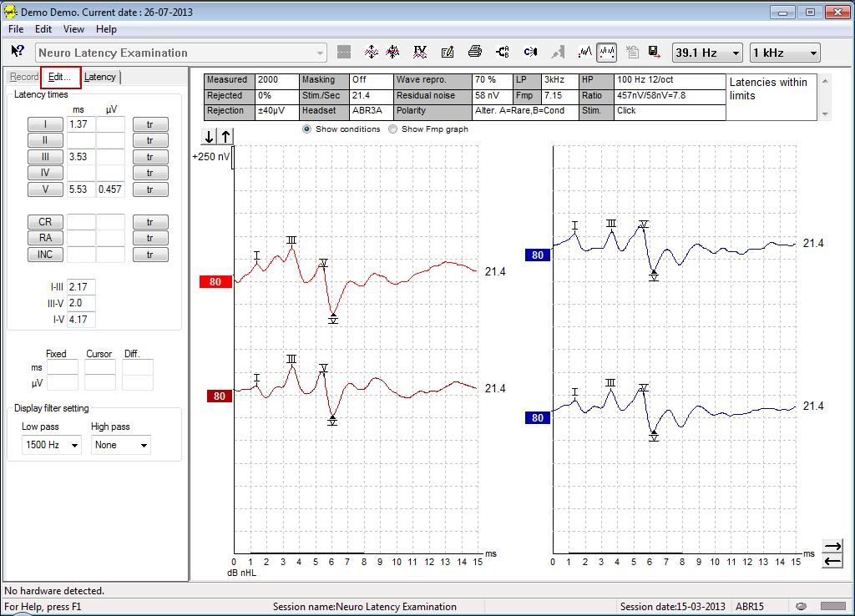Viewport: 855px width, 616px height.
Task: Click the gray dashed line toolbar icon
Action: (343, 53)
